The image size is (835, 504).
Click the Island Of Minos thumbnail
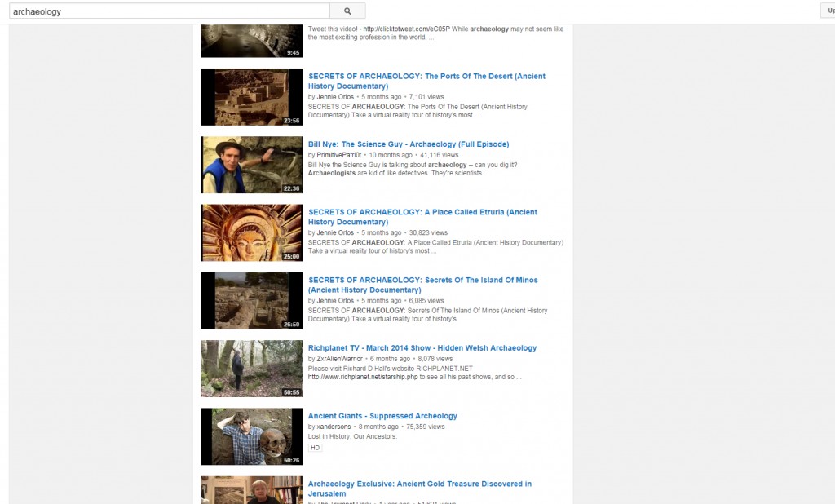(252, 301)
